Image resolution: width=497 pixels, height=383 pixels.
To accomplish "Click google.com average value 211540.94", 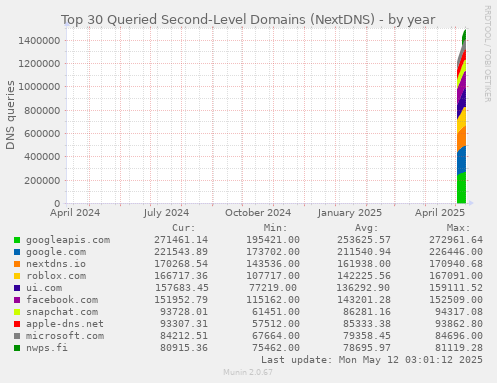I will pyautogui.click(x=364, y=252).
